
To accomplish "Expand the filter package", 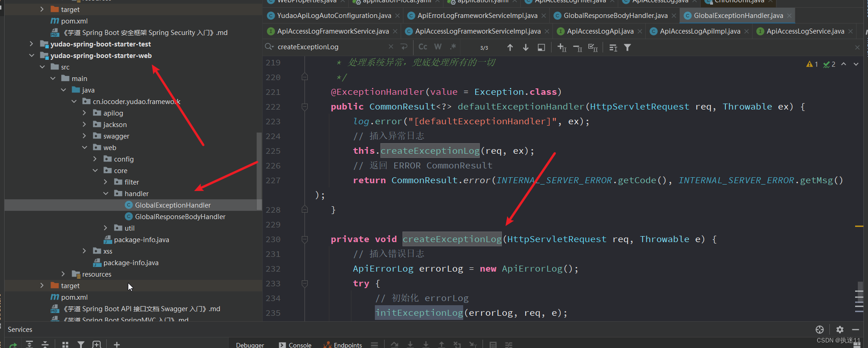I will click(105, 182).
